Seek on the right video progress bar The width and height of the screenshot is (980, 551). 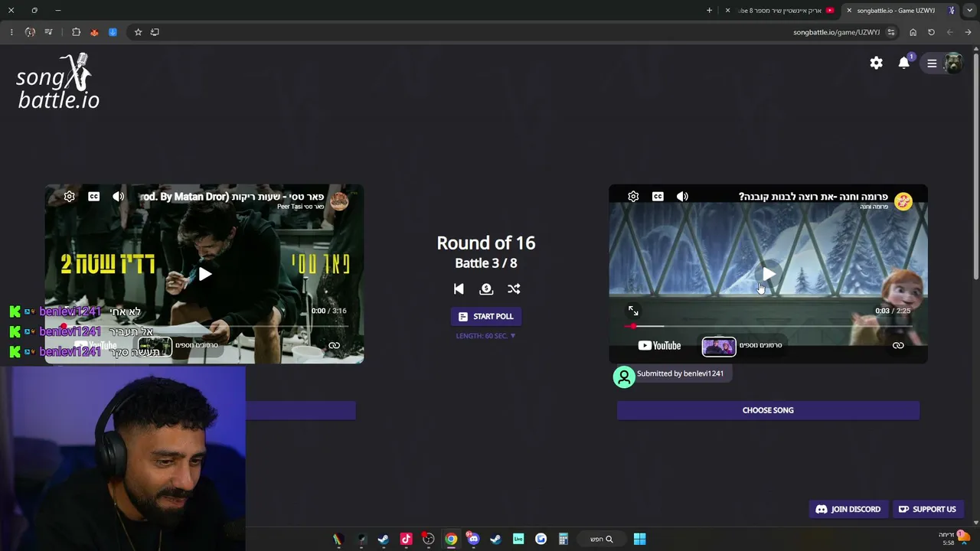768,327
